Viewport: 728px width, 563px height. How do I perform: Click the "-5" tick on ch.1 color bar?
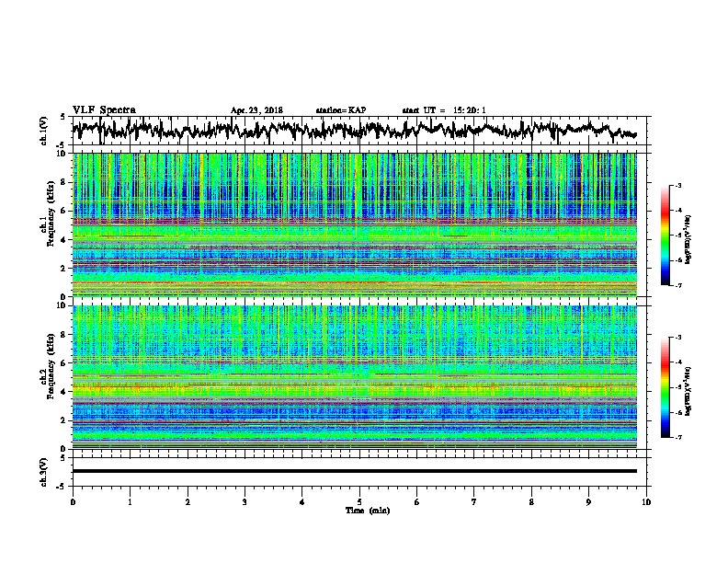pyautogui.click(x=678, y=236)
